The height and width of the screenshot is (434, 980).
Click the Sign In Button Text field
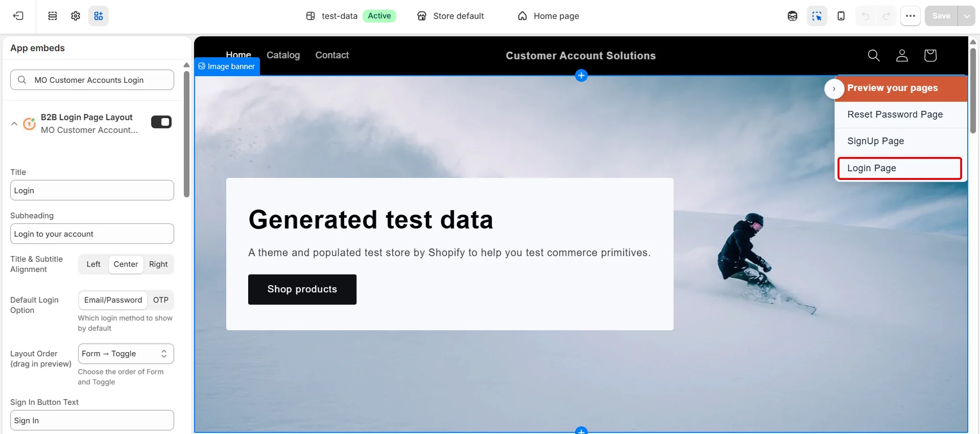[92, 420]
